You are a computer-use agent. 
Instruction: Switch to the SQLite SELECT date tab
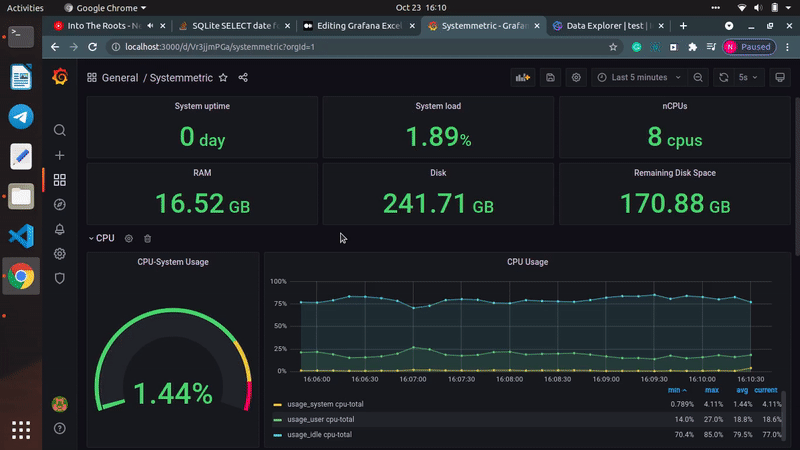pyautogui.click(x=229, y=24)
